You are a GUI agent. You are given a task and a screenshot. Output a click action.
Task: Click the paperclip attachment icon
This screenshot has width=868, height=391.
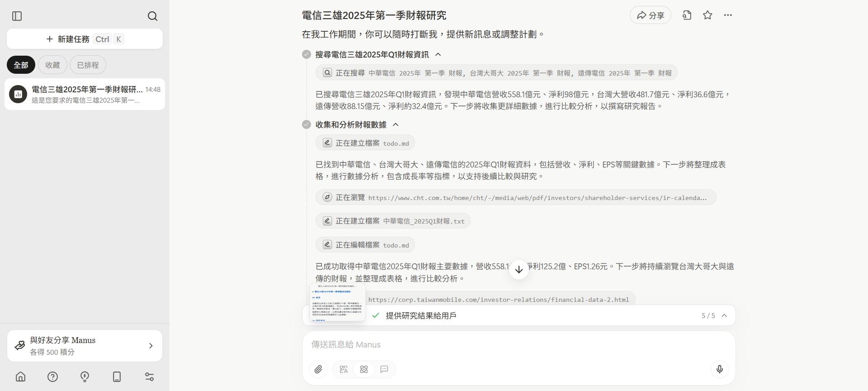[x=318, y=369]
